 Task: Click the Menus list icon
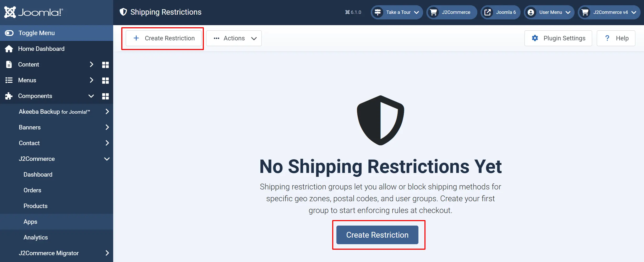(x=9, y=80)
